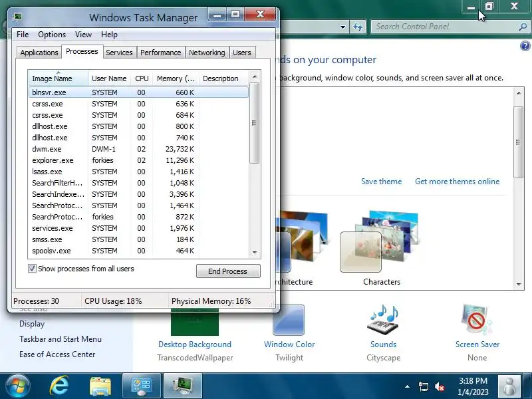Open Desktop Background settings icon
Image resolution: width=532 pixels, height=399 pixels.
tap(195, 323)
